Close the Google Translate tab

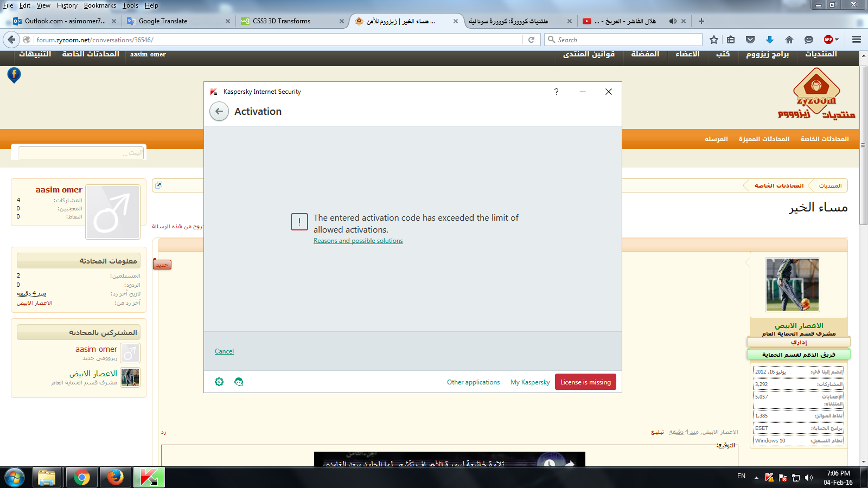[x=228, y=21]
